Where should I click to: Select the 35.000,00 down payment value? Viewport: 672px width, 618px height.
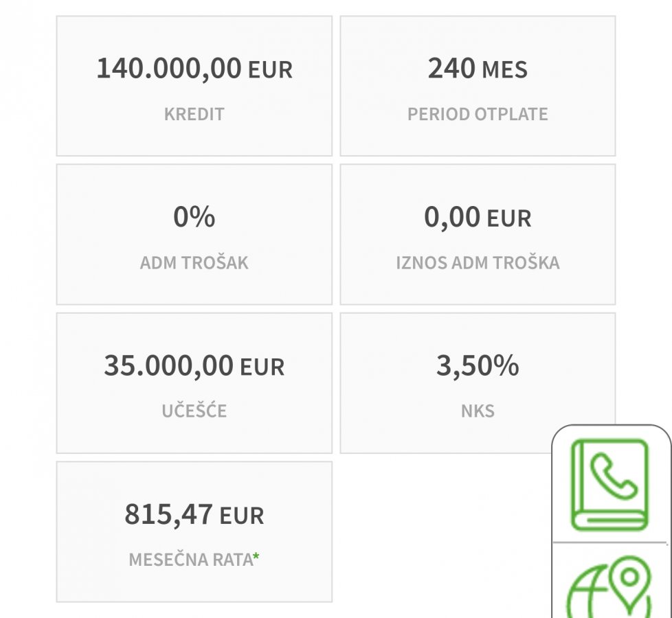(x=168, y=365)
